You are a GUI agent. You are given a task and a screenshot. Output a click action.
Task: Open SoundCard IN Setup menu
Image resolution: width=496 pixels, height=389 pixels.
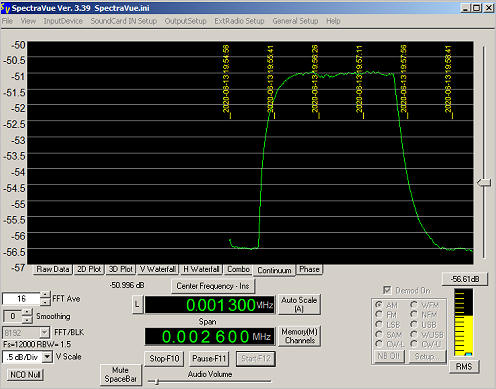124,21
